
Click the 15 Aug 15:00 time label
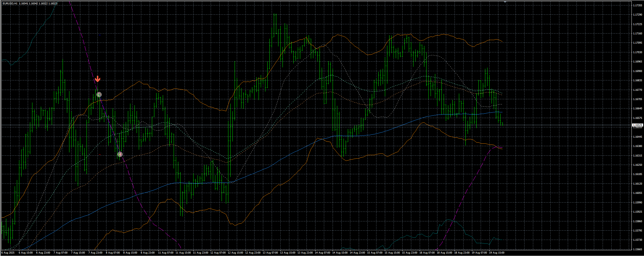392,253
